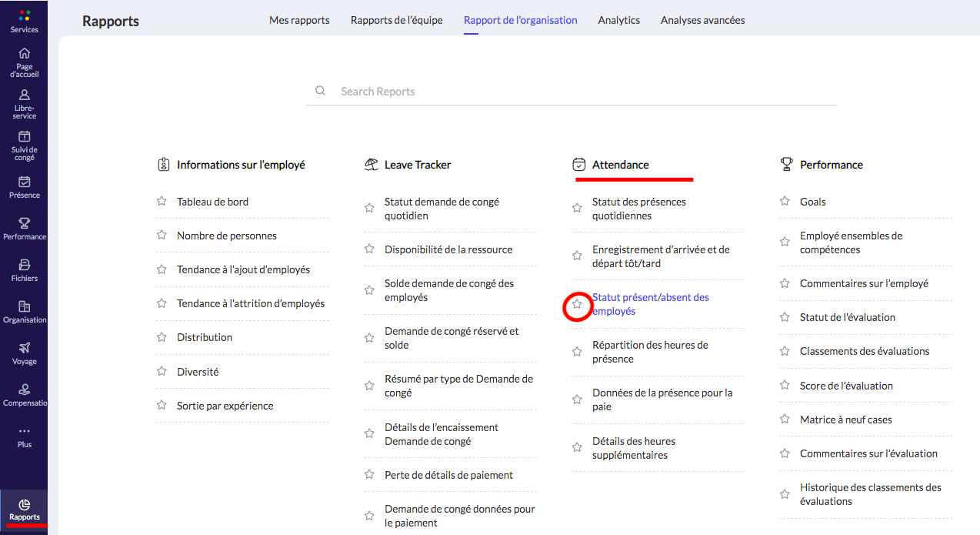
Task: Click the Search Reports input field
Action: (x=571, y=92)
